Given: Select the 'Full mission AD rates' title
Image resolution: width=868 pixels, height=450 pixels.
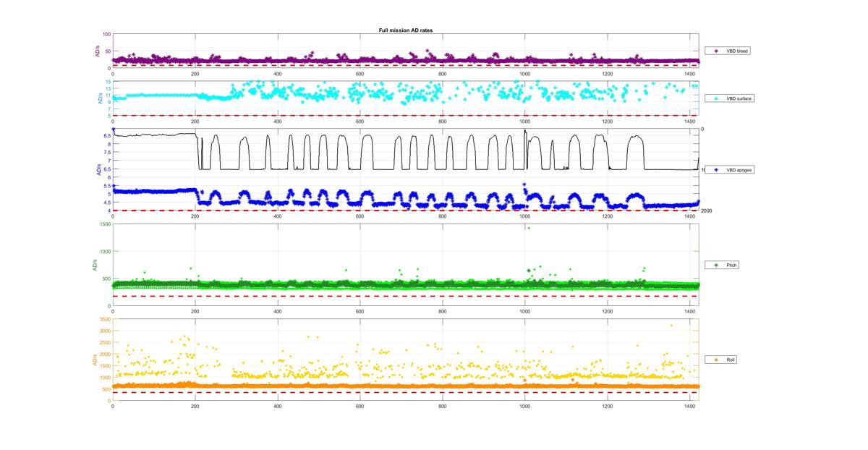Looking at the screenshot, I should tap(406, 30).
